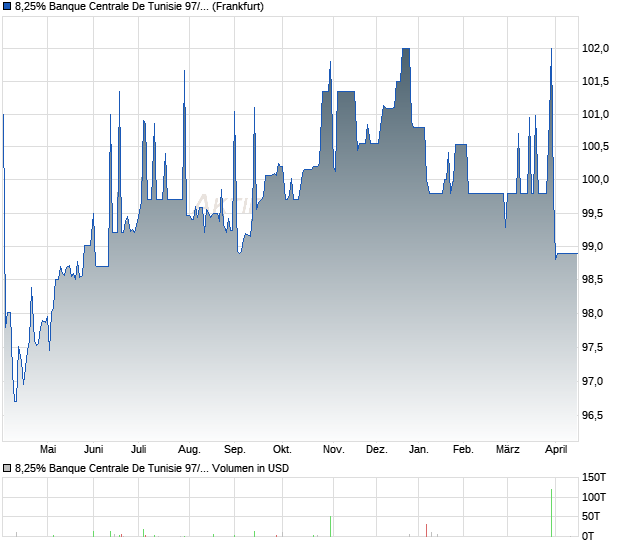The width and height of the screenshot is (620, 546).
Task: Click the 99,5 price axis value
Action: tap(593, 213)
